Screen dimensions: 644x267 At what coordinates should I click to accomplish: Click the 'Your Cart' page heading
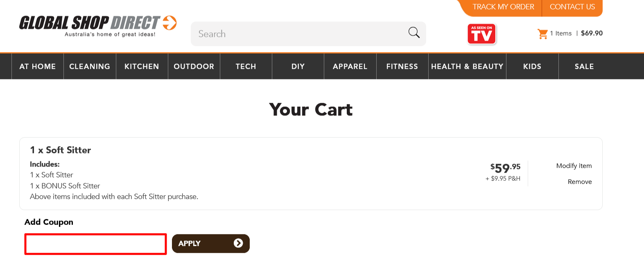pos(311,110)
